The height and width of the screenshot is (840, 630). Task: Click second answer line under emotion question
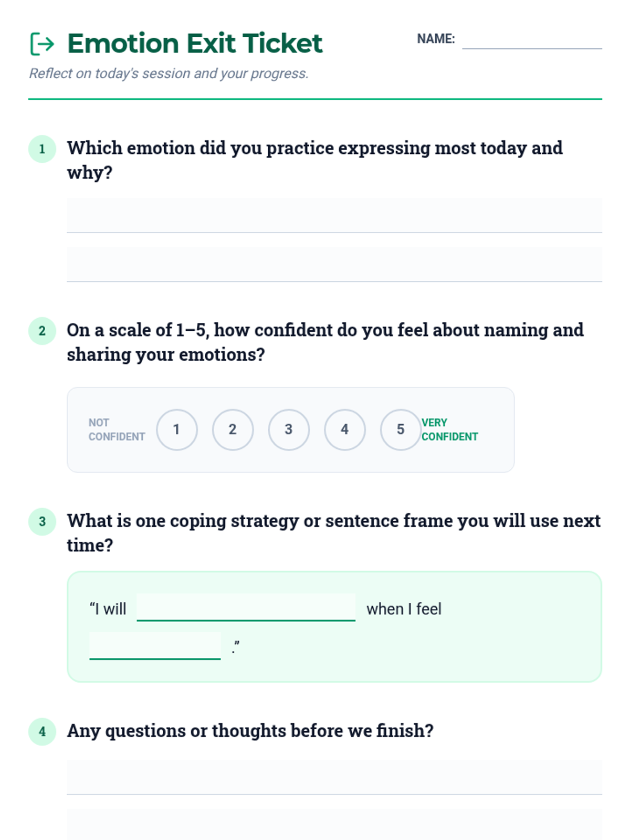point(334,265)
